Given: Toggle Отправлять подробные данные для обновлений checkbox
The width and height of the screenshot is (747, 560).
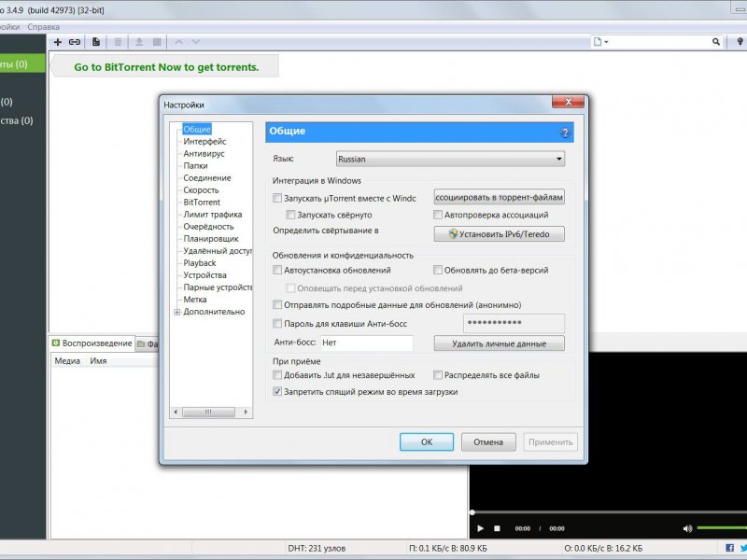Looking at the screenshot, I should [277, 304].
